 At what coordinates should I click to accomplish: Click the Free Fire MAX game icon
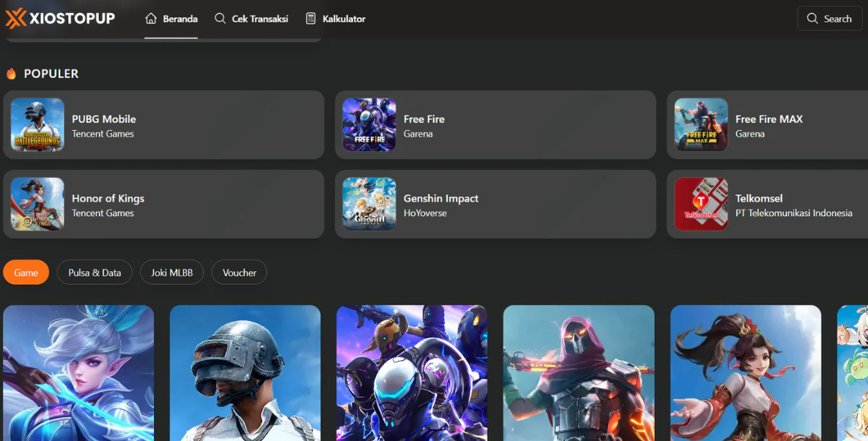702,125
